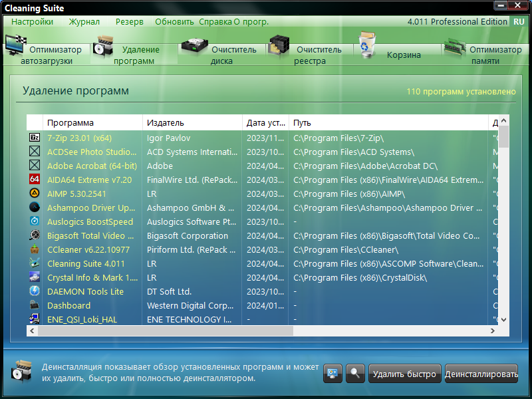
Task: Click Обновить in the menu bar
Action: coord(174,22)
